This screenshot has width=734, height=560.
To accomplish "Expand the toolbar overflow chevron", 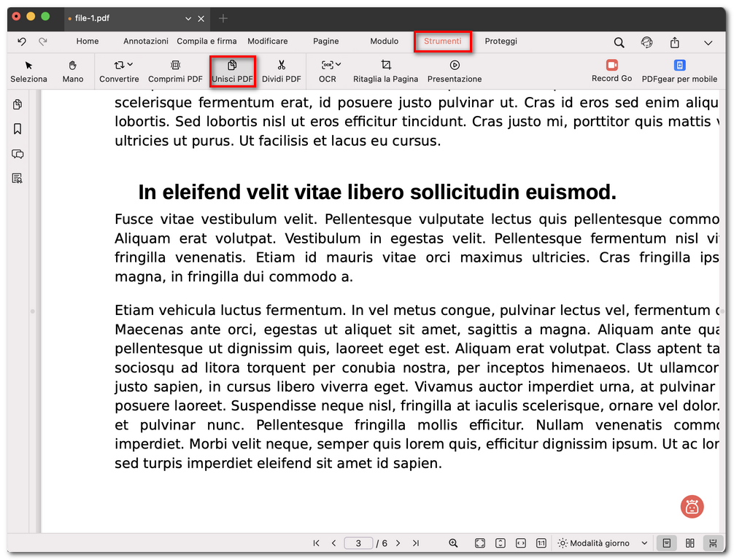I will tap(708, 42).
